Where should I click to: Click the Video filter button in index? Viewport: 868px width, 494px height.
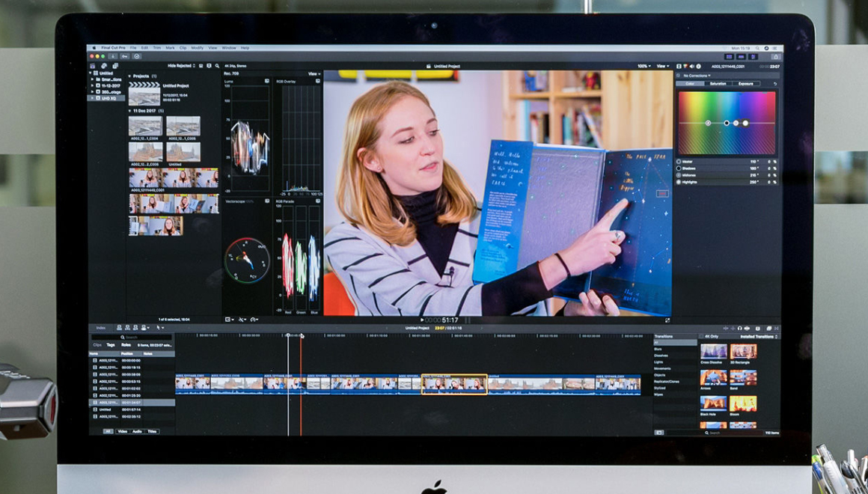(x=122, y=431)
